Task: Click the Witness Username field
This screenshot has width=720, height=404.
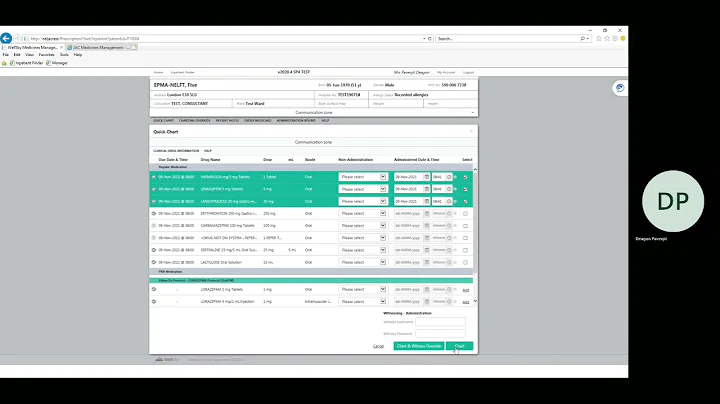Action: [x=440, y=322]
